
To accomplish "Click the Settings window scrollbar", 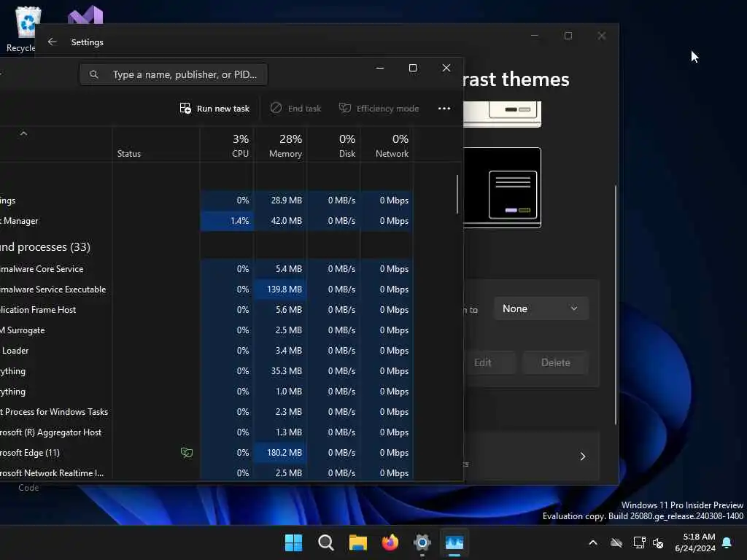I will pos(616,305).
